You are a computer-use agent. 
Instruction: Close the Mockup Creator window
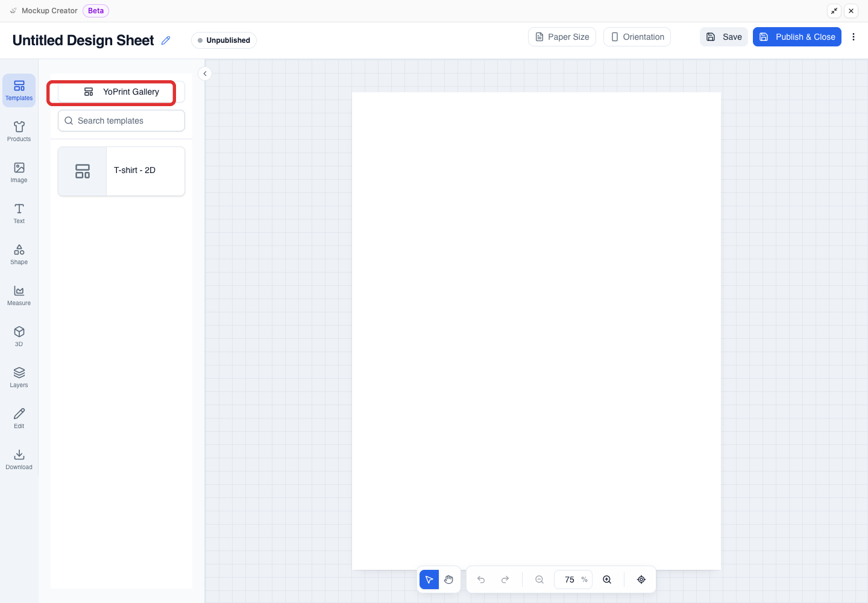[x=851, y=11]
